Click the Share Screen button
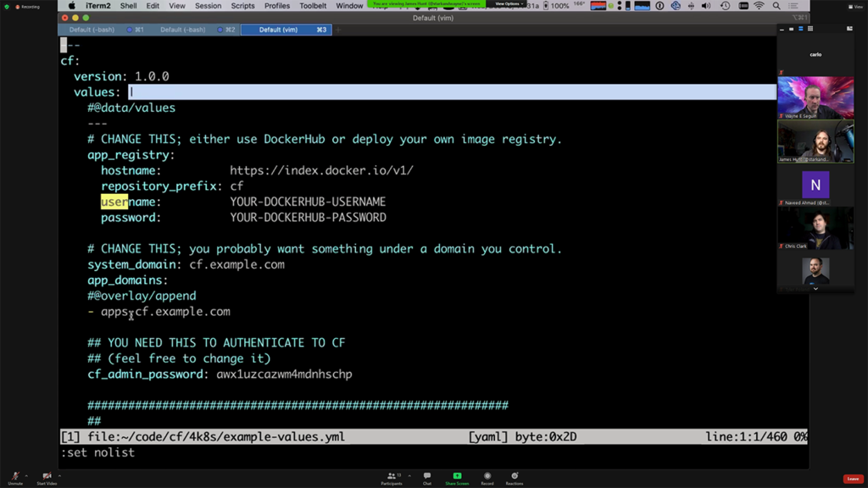This screenshot has width=868, height=488. [457, 479]
